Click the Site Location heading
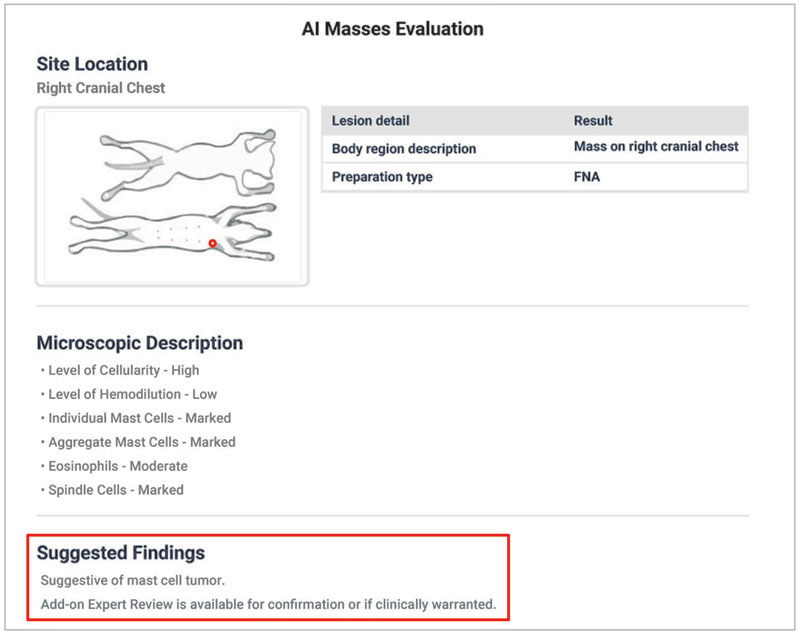The width and height of the screenshot is (800, 635). pos(92,64)
